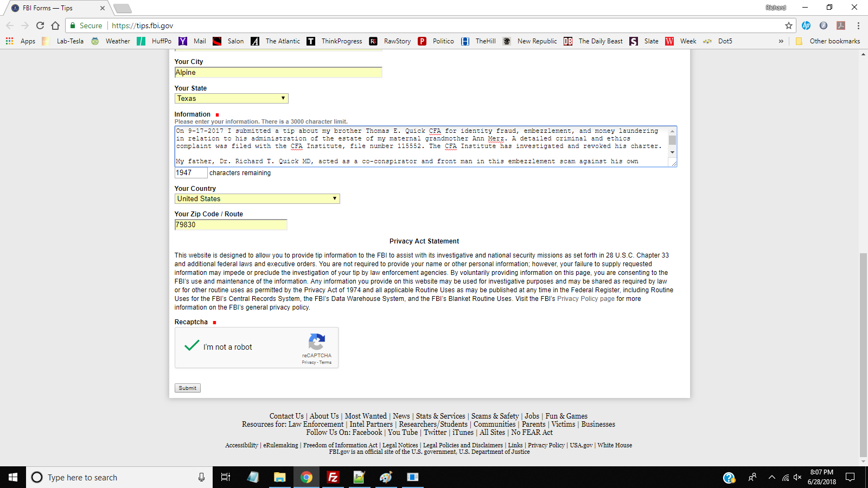
Task: Open the ThinkProgress bookmark
Action: tap(335, 41)
